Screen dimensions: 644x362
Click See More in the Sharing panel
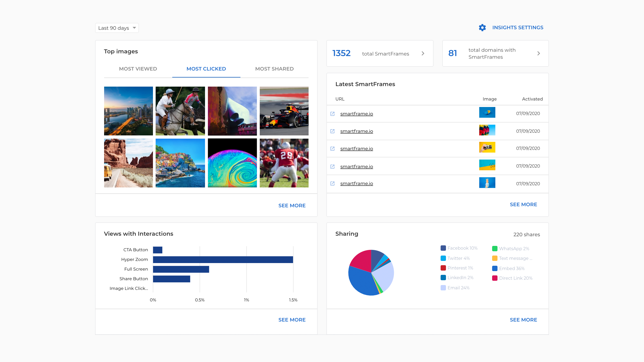point(523,320)
